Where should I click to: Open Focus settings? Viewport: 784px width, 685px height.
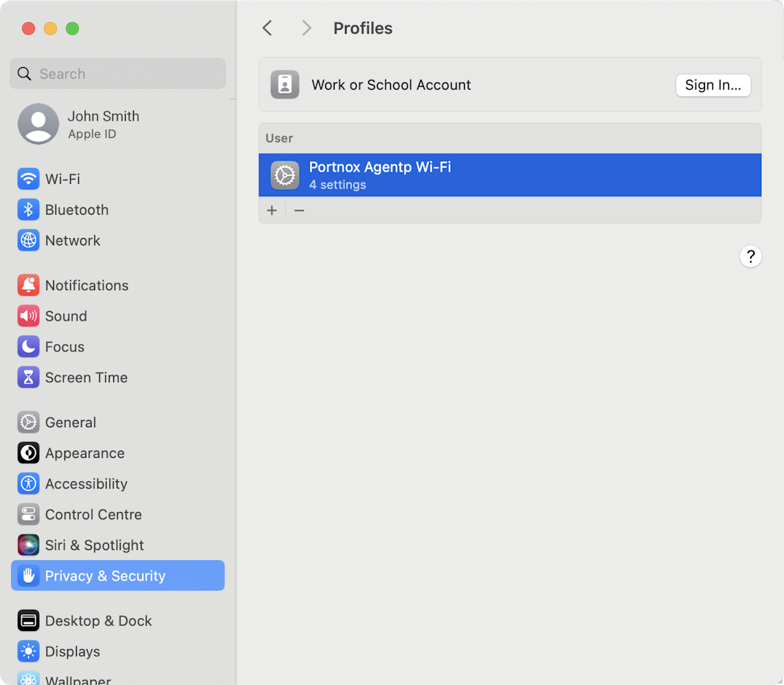(x=118, y=347)
